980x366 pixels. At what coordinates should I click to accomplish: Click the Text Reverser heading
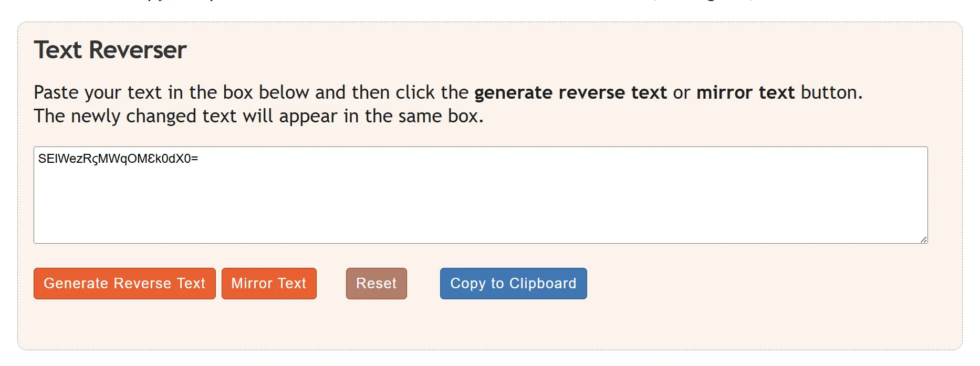[110, 50]
